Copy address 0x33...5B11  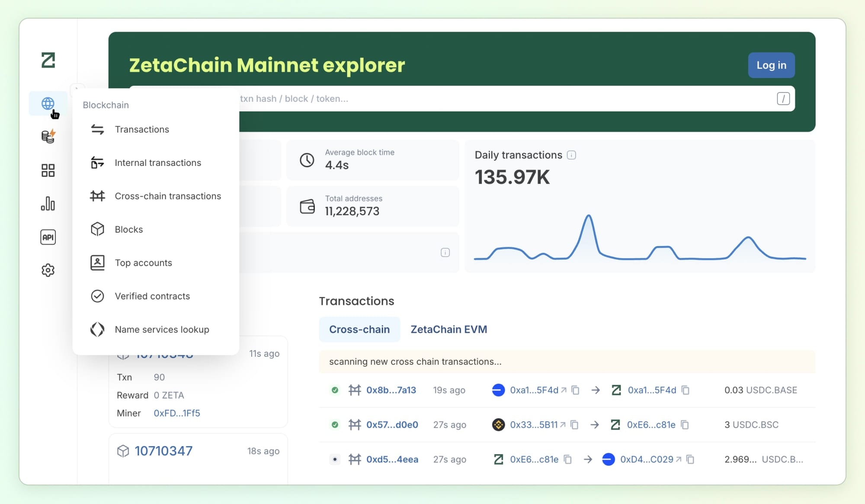[574, 424]
